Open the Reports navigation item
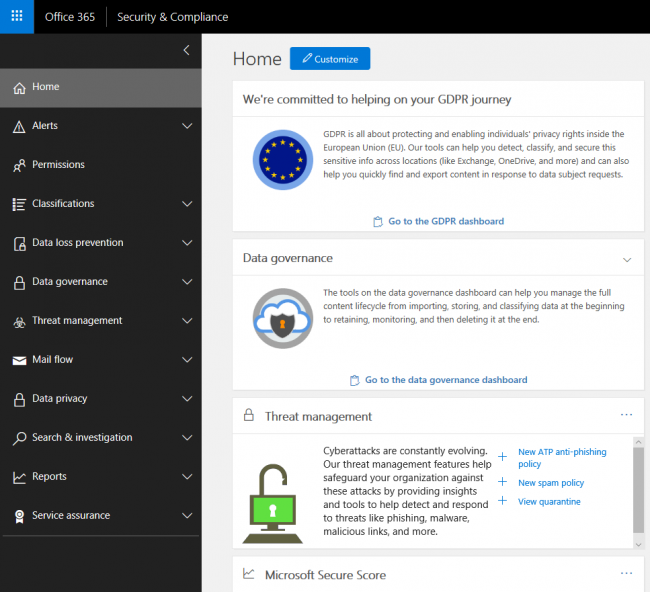 coord(49,477)
